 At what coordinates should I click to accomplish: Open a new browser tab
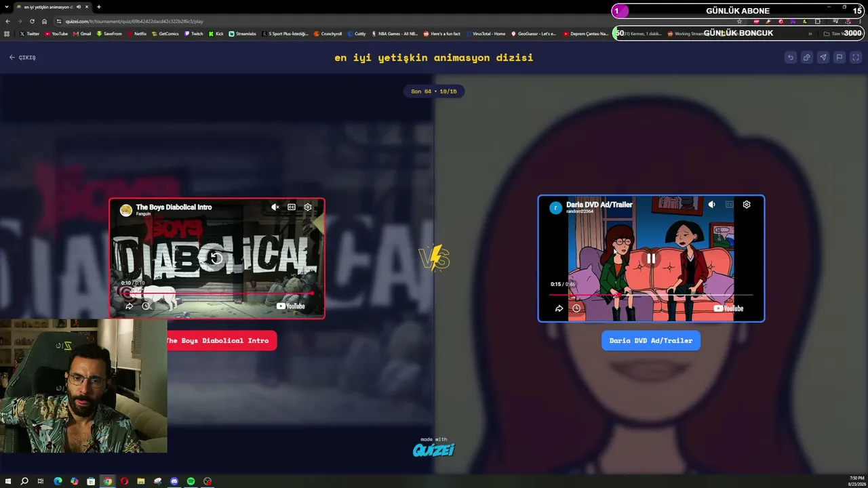[99, 7]
